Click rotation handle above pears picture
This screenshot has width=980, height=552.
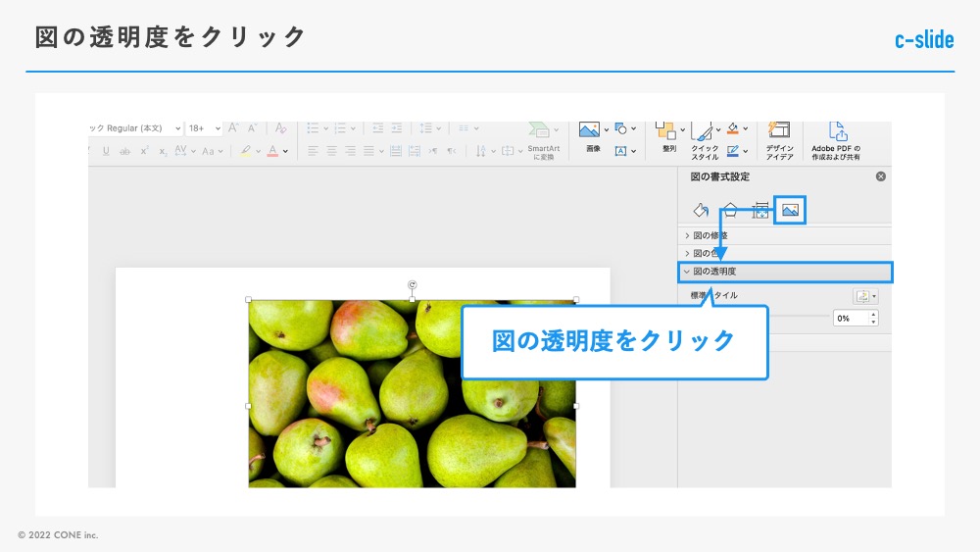pyautogui.click(x=412, y=285)
